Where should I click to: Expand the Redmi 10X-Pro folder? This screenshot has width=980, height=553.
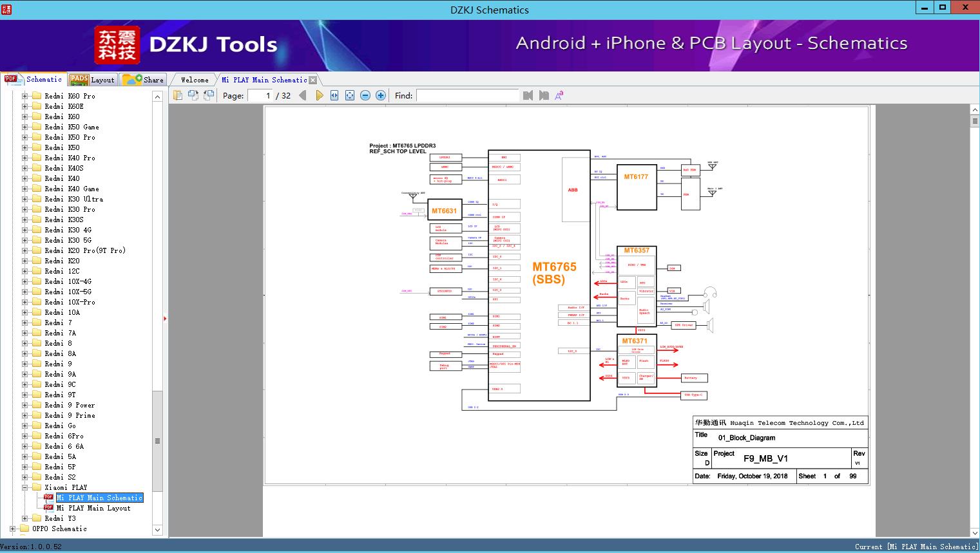click(24, 302)
